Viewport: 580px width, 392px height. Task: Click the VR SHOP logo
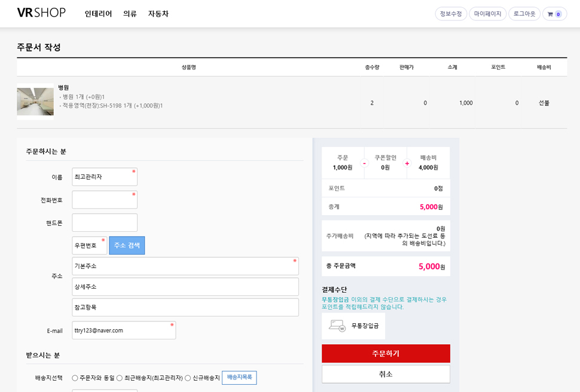[x=41, y=13]
